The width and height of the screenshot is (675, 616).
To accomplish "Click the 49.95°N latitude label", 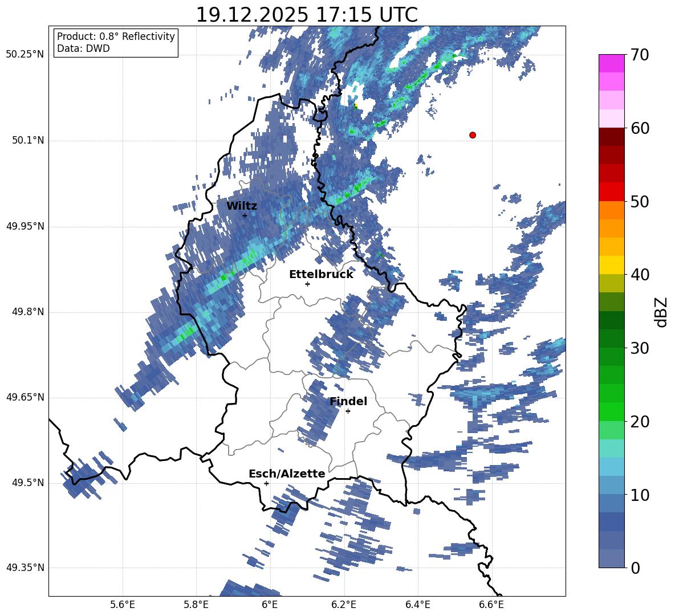I will coord(25,226).
